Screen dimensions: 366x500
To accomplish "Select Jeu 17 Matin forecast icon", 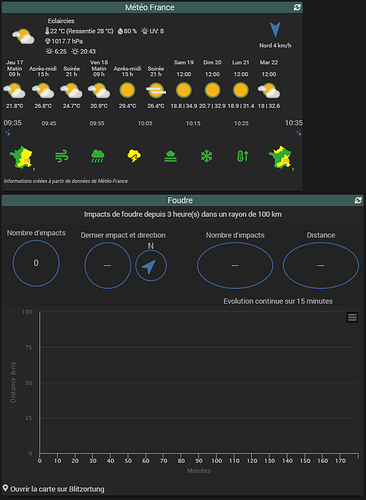I will pos(14,91).
